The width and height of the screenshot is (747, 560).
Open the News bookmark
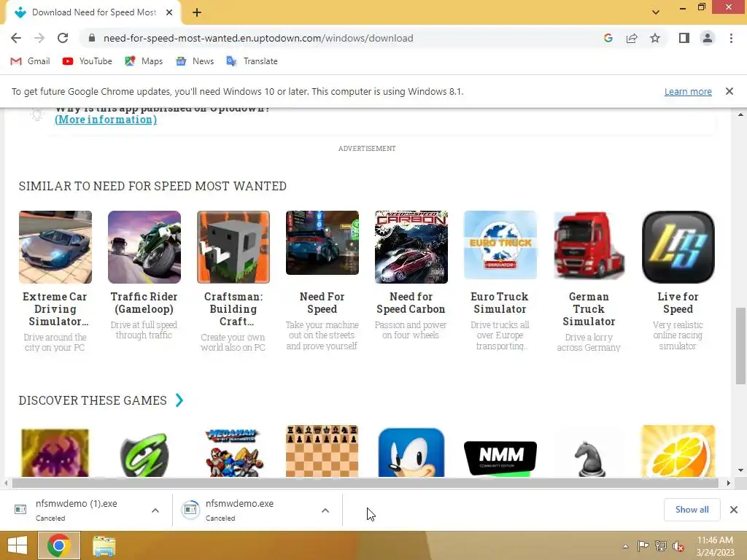[195, 61]
